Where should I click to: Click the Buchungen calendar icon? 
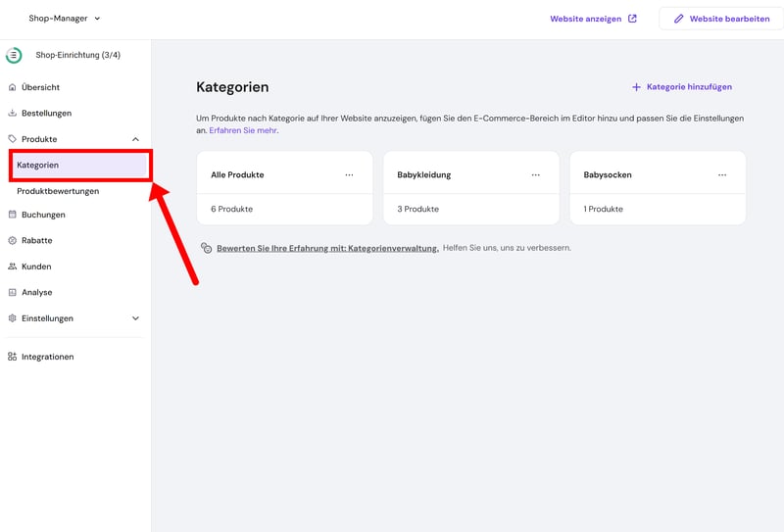12,215
